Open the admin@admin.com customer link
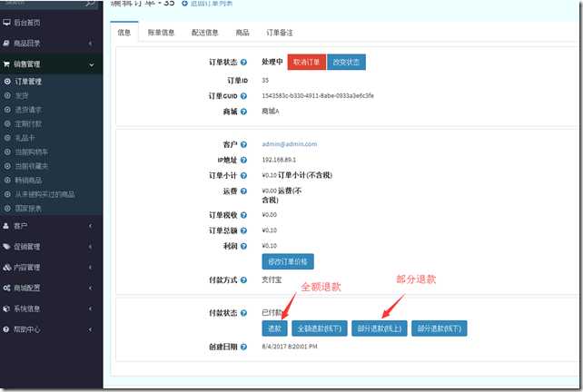This screenshot has width=583, height=392. [290, 144]
